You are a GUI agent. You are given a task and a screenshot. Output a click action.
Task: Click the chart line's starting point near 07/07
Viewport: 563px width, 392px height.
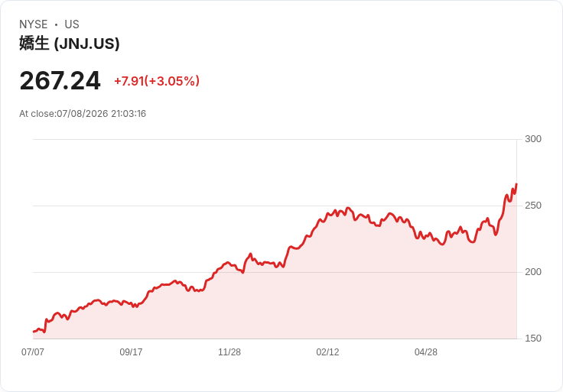[x=34, y=332]
